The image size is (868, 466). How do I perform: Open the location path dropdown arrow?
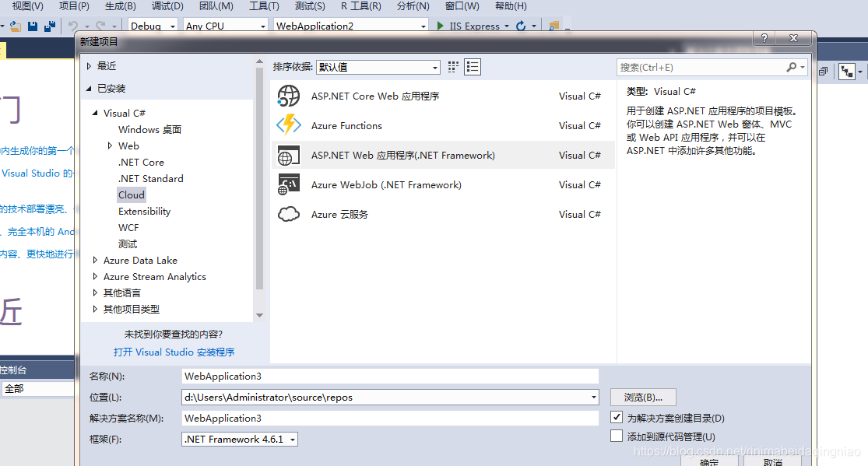[x=593, y=397]
